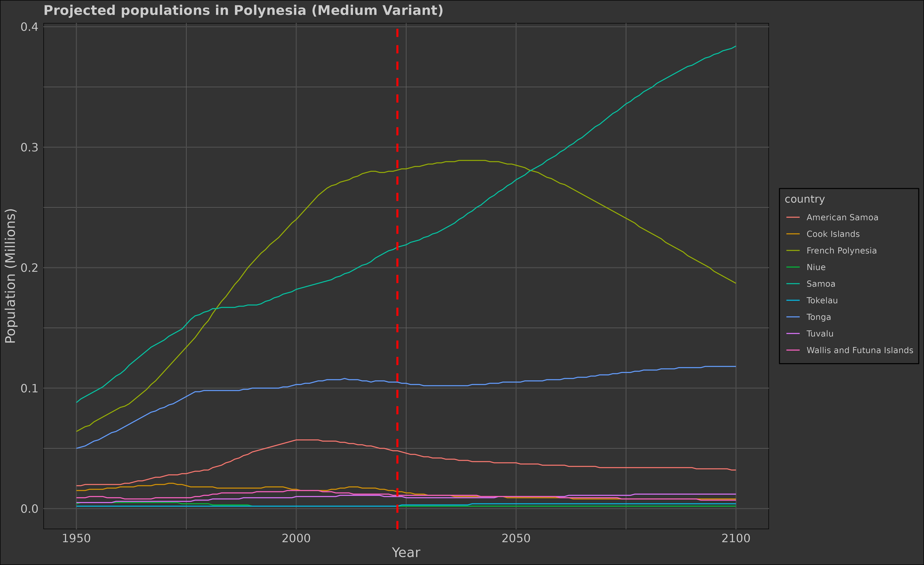Image resolution: width=924 pixels, height=565 pixels.
Task: Click the Tonga line start at 1950
Action: (x=77, y=448)
